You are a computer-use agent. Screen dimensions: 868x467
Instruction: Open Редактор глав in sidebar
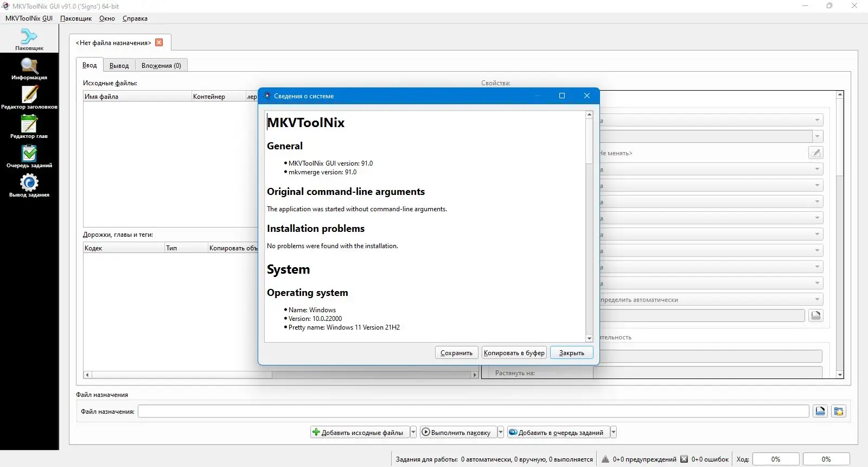pyautogui.click(x=29, y=127)
